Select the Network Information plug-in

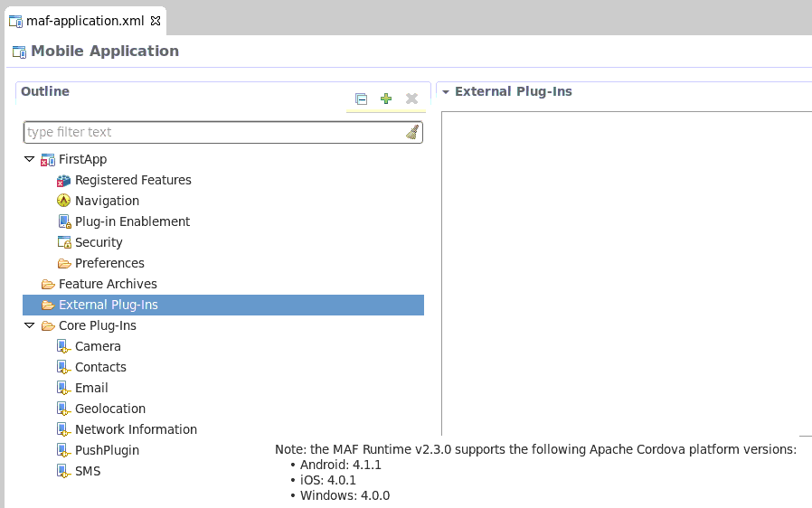coord(136,429)
